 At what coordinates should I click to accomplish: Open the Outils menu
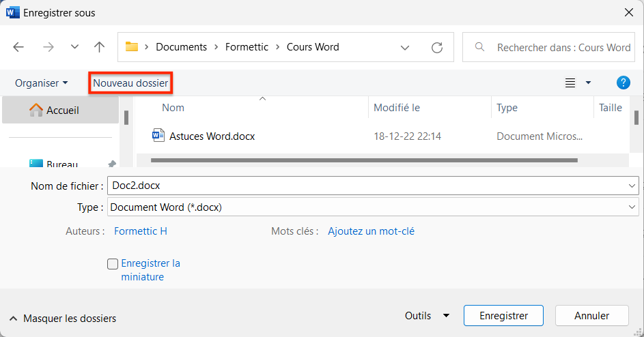pyautogui.click(x=427, y=316)
